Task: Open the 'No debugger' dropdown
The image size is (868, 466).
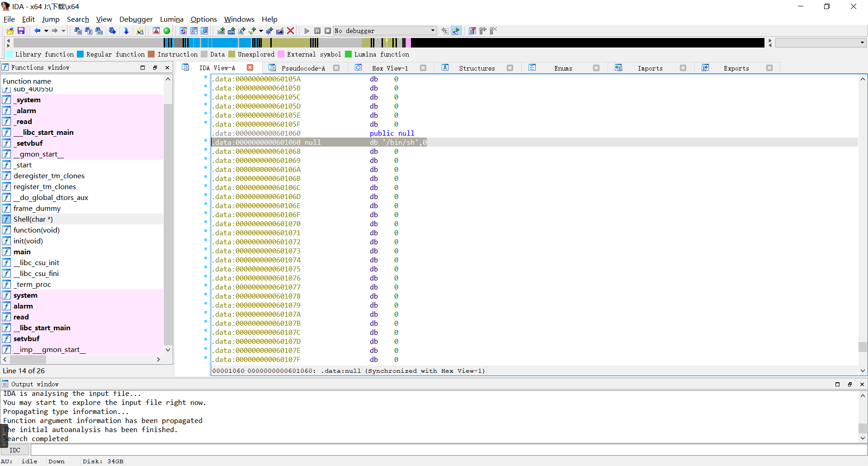Action: pyautogui.click(x=433, y=31)
